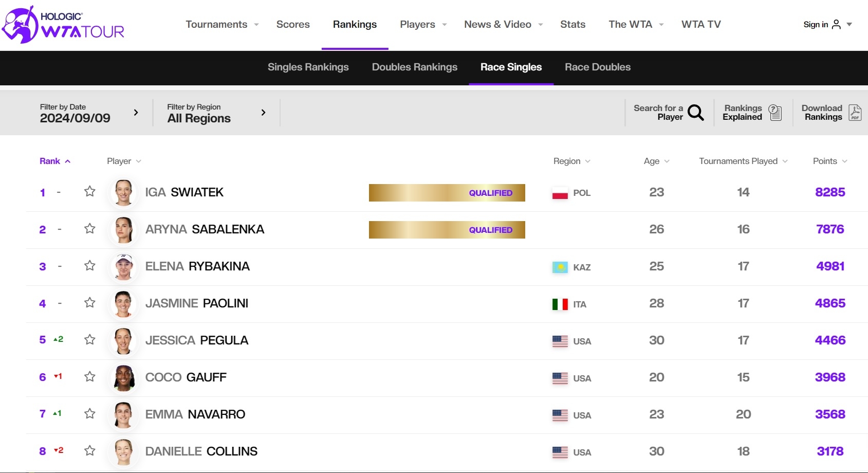Switch to Singles Rankings tab

point(308,67)
